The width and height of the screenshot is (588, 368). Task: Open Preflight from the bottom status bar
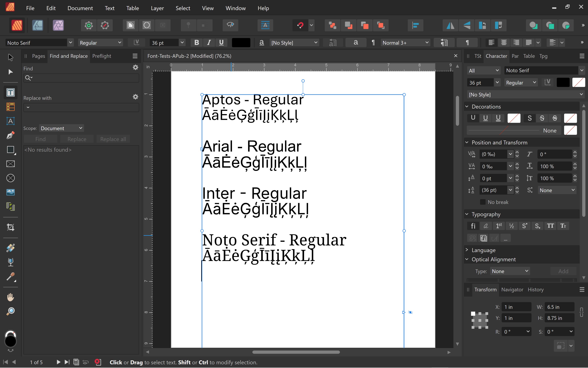tap(98, 362)
